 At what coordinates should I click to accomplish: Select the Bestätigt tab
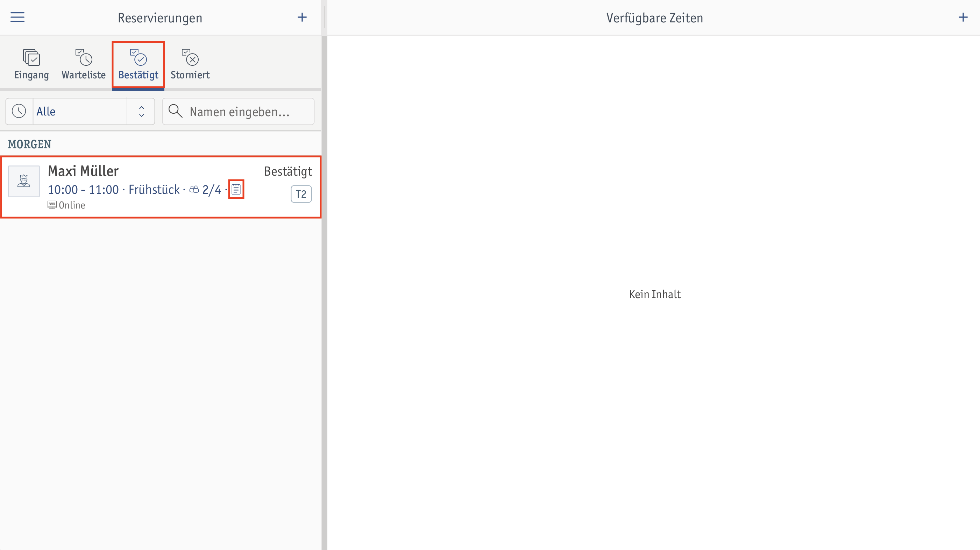[138, 64]
